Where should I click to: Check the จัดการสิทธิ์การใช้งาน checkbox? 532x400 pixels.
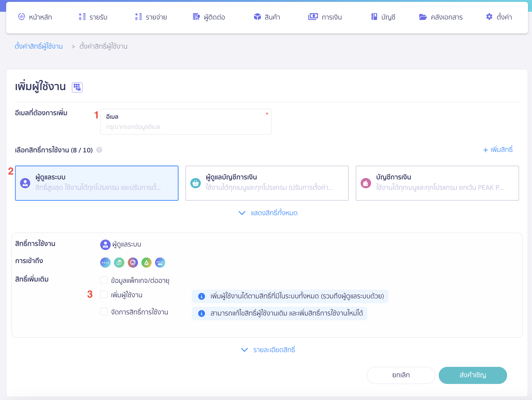104,311
